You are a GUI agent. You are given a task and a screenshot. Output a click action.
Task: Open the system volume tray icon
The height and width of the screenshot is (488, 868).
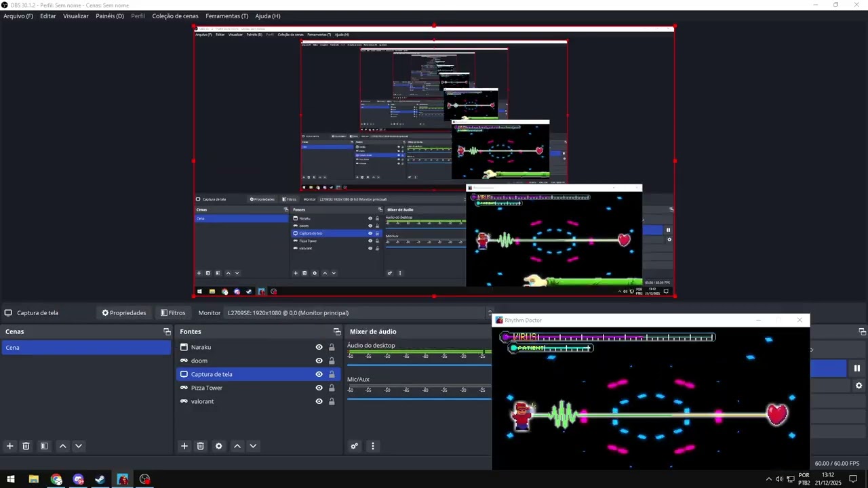(779, 479)
